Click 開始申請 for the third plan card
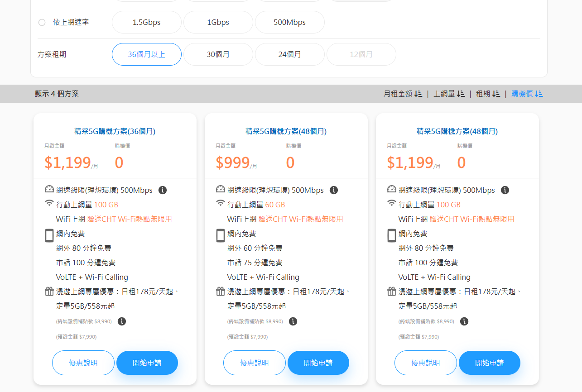This screenshot has width=582, height=392. pyautogui.click(x=490, y=363)
